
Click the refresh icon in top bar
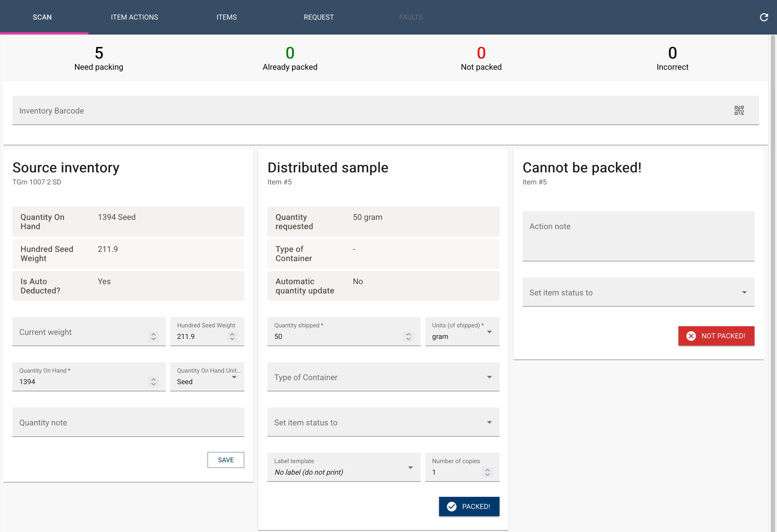point(764,17)
